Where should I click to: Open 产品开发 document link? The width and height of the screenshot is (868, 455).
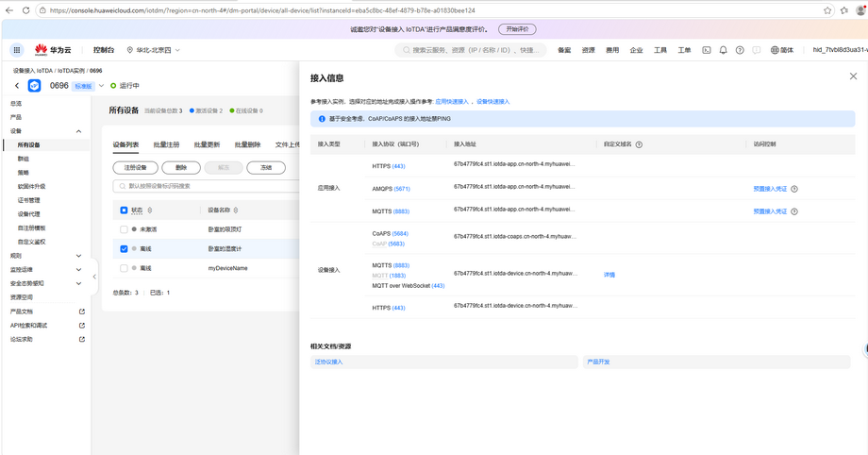pos(598,362)
